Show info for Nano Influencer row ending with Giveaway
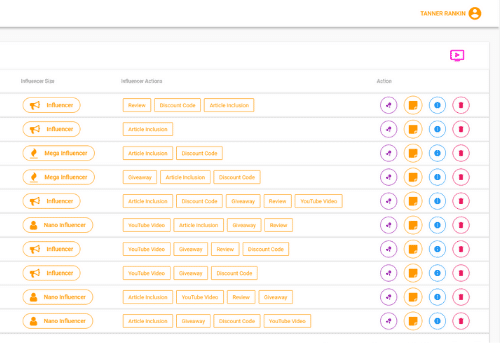The height and width of the screenshot is (361, 500). (437, 297)
